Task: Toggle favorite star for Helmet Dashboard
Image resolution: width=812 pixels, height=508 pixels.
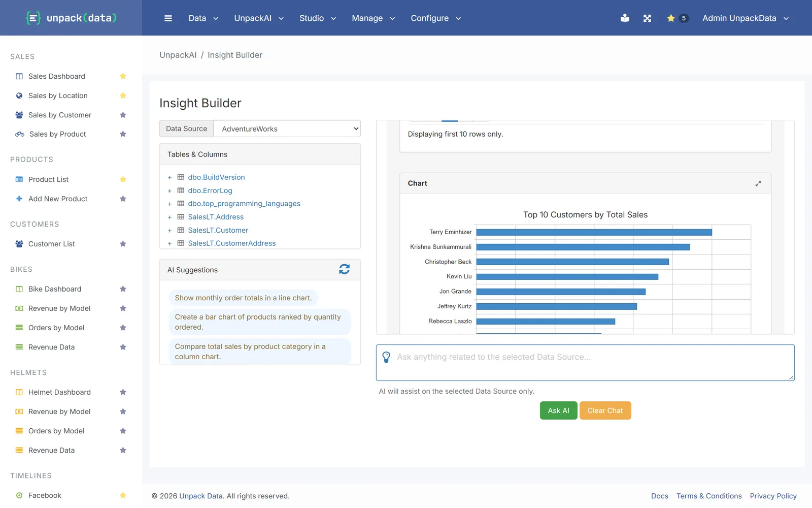Action: coord(123,392)
